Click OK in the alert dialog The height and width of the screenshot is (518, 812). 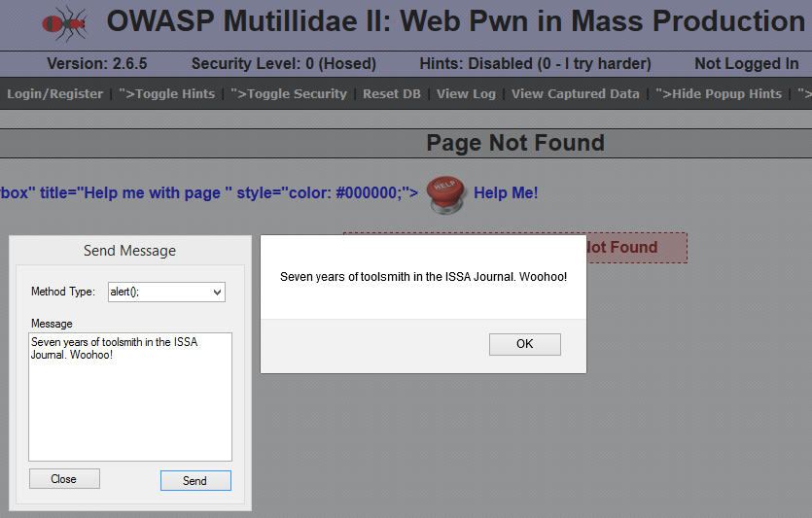coord(524,344)
